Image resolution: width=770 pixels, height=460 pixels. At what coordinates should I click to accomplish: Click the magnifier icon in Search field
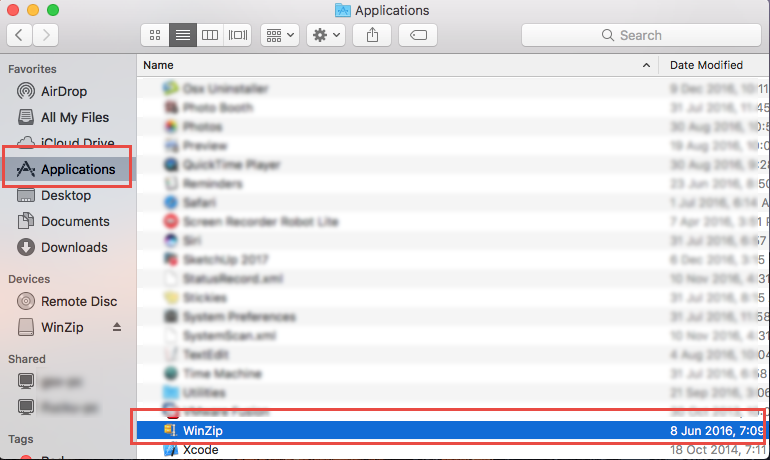point(607,35)
